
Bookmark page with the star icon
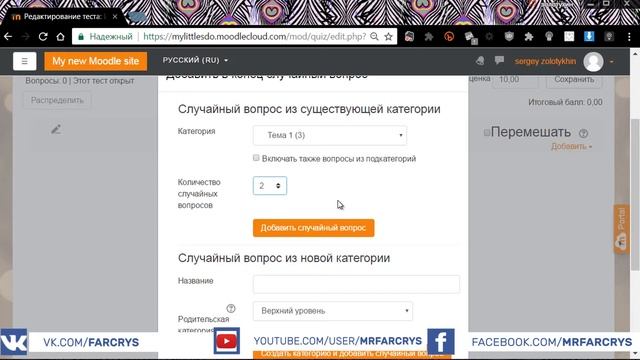(389, 37)
